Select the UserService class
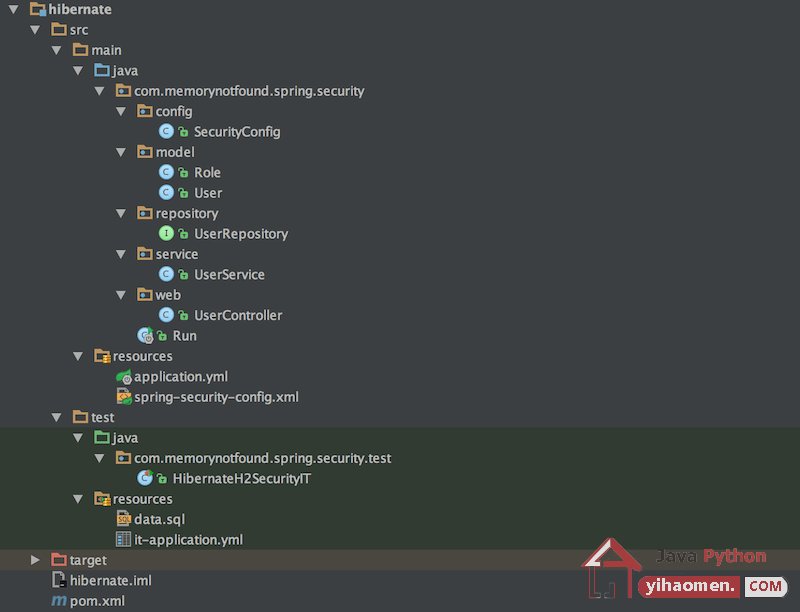 (x=229, y=274)
